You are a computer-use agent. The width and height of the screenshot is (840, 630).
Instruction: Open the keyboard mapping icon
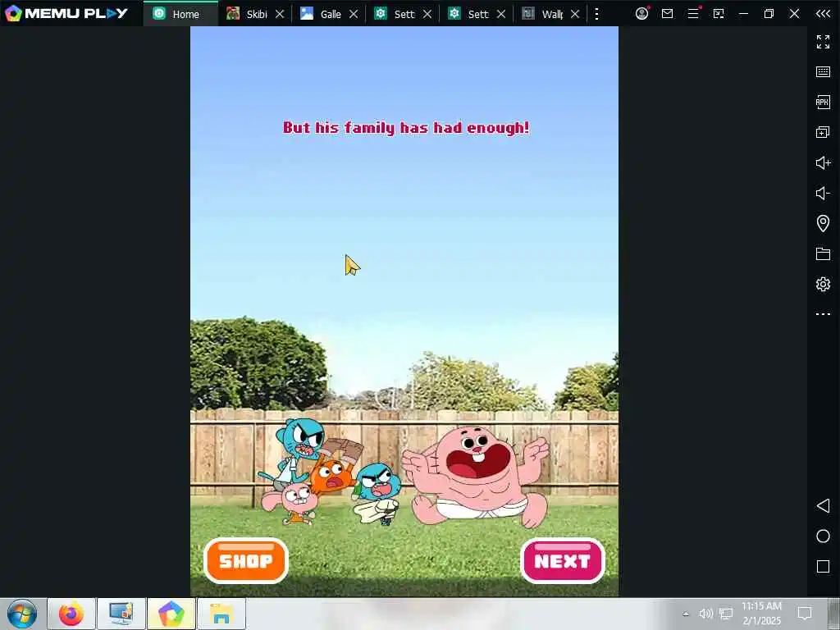823,72
